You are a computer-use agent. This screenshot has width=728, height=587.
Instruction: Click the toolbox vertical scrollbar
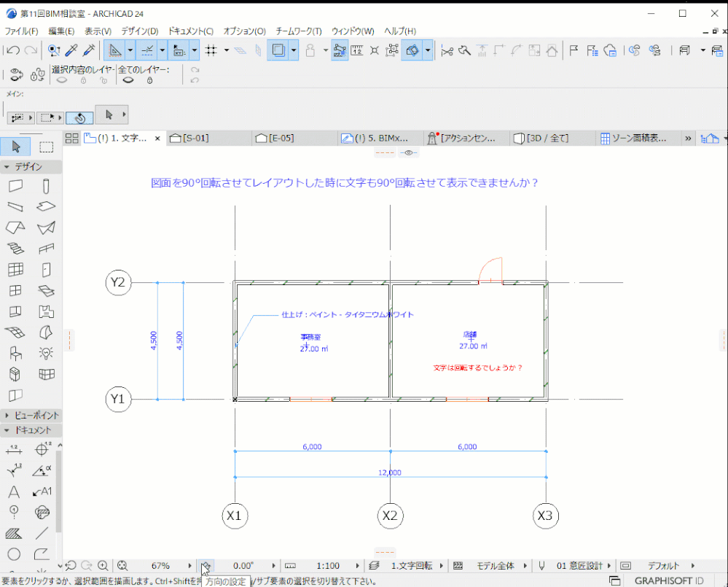(59, 492)
